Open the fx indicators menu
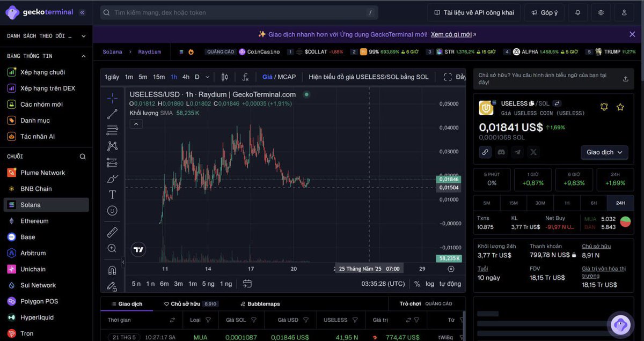Image resolution: width=644 pixels, height=341 pixels. (x=245, y=77)
